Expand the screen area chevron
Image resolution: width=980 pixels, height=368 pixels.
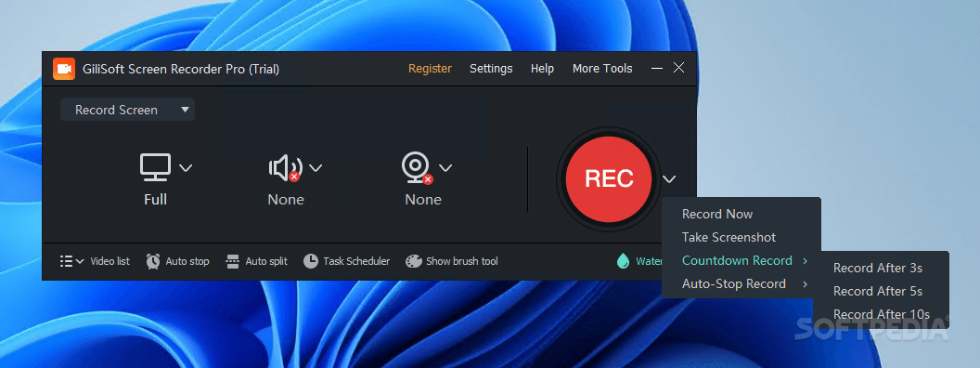pos(186,167)
